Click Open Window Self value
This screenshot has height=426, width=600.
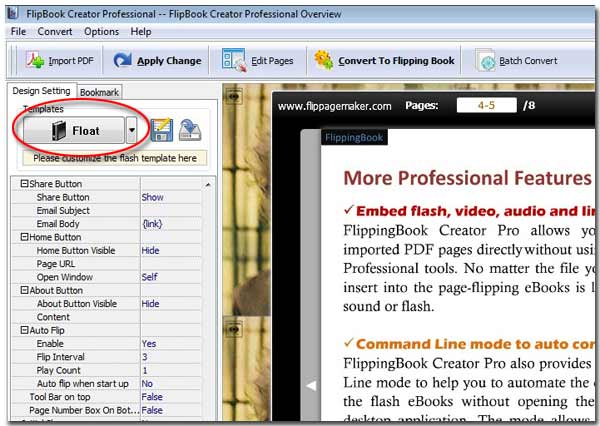point(149,277)
